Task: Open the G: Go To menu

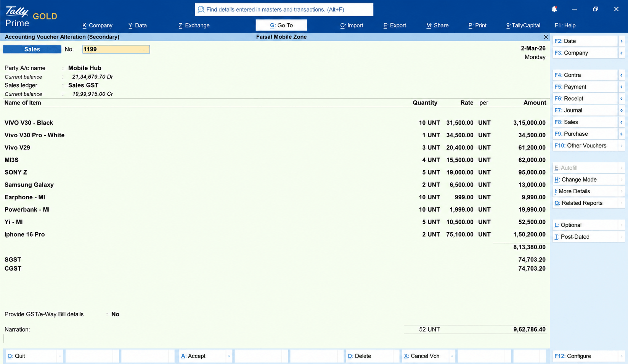Action: (x=281, y=25)
